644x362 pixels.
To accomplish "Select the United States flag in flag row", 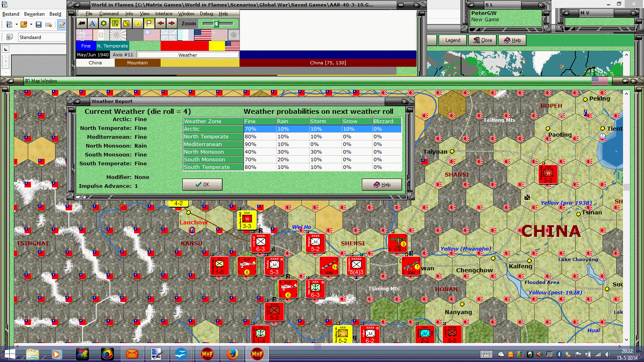I will (x=202, y=35).
